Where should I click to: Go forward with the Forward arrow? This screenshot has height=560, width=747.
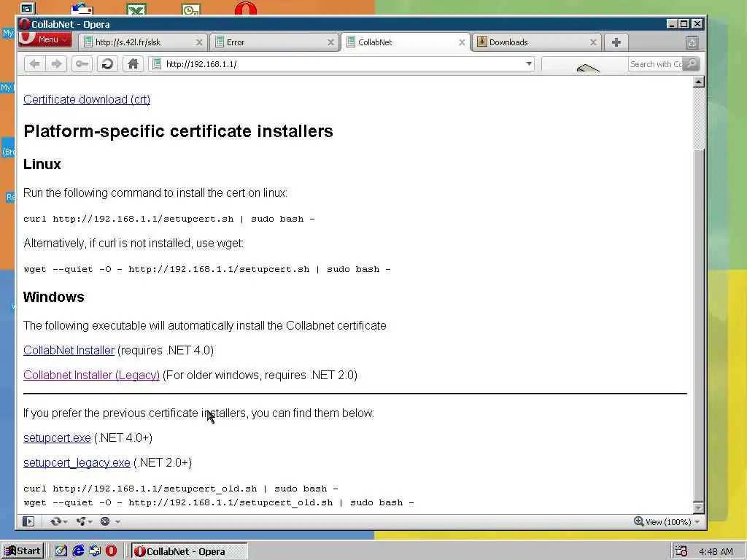[x=56, y=64]
